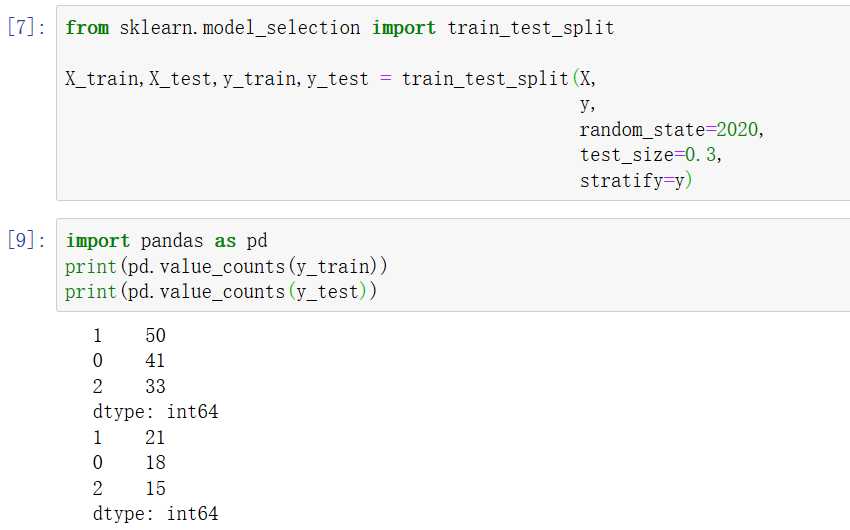
Task: Click the first "dtype: int64" output line
Action: coord(155,412)
